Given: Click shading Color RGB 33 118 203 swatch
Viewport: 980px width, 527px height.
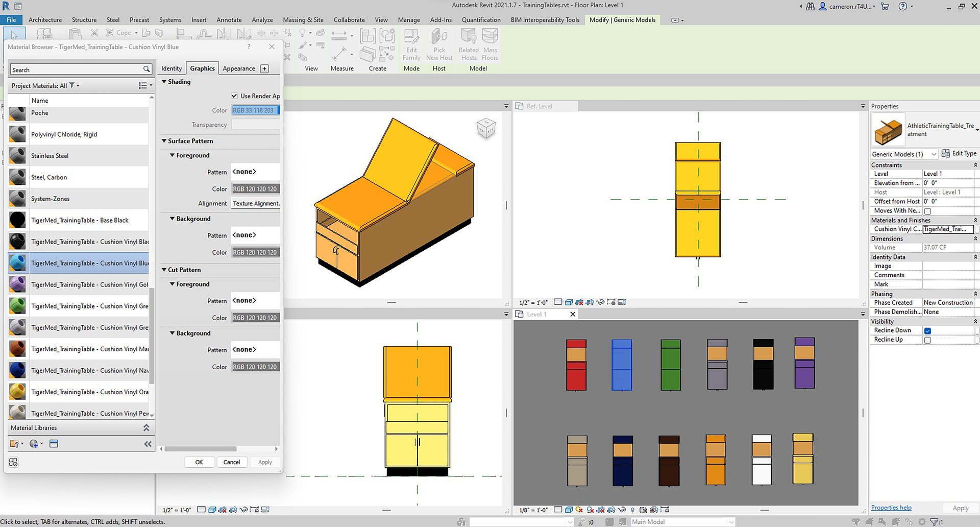Looking at the screenshot, I should pos(256,110).
